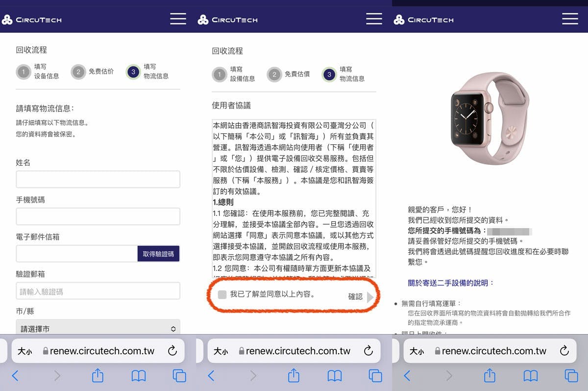Tap CircuTech logo in the right screen
Image resolution: width=588 pixels, height=391 pixels.
[424, 20]
